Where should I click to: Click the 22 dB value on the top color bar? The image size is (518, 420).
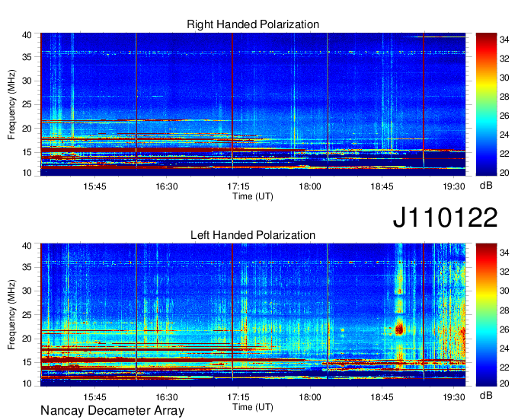(504, 154)
